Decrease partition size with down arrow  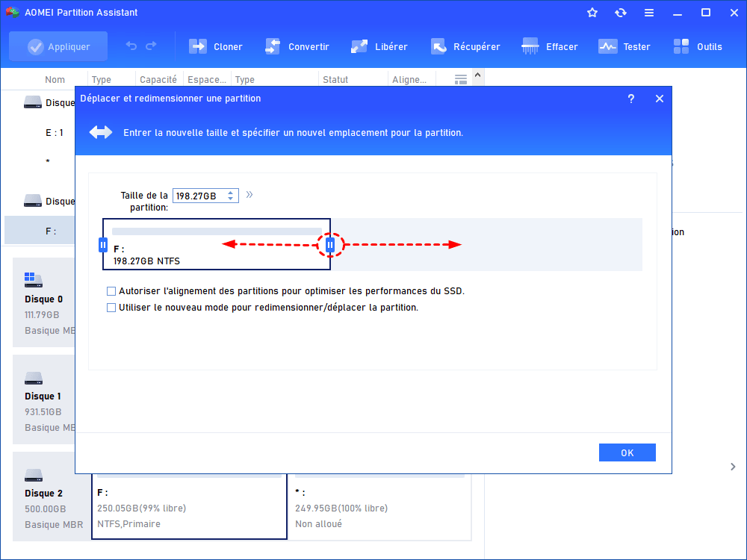click(x=231, y=199)
